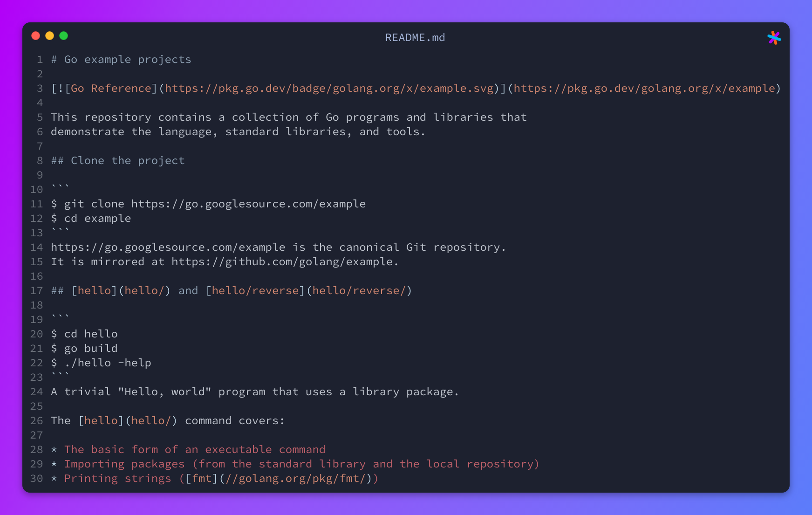Click the [hello] link on line 26
The height and width of the screenshot is (515, 812).
(101, 420)
